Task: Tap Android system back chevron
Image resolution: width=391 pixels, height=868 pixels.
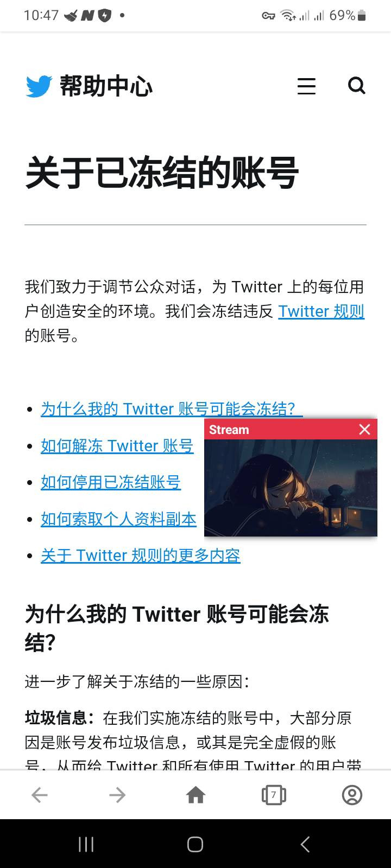Action: [x=305, y=844]
